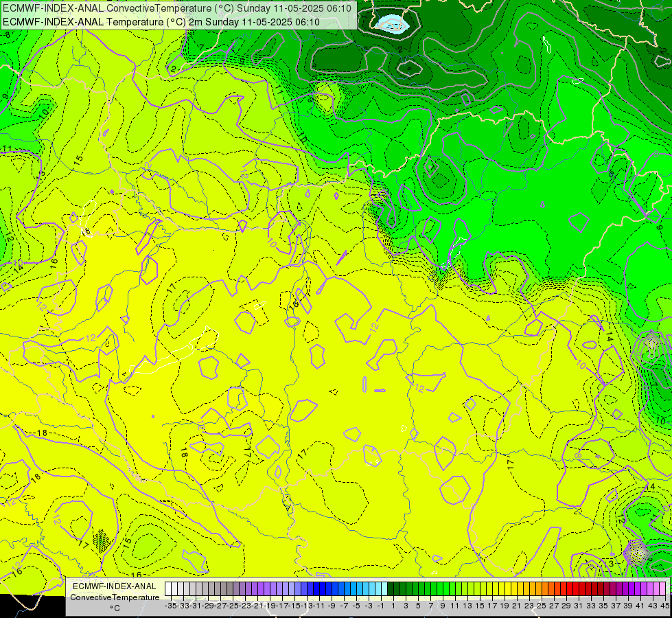
Task: Select the last pink swatch of color scale
Action: [662, 589]
